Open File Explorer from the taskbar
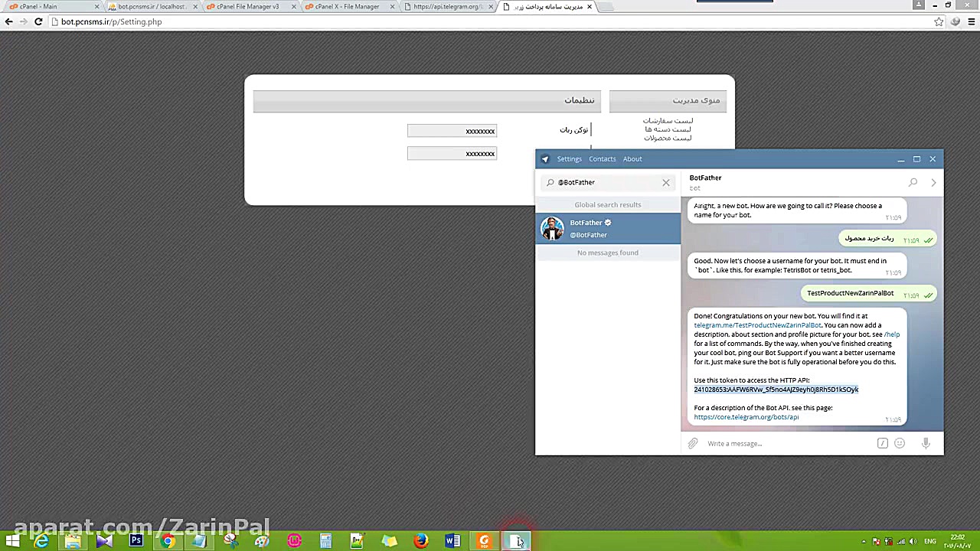980x551 pixels. tap(73, 541)
